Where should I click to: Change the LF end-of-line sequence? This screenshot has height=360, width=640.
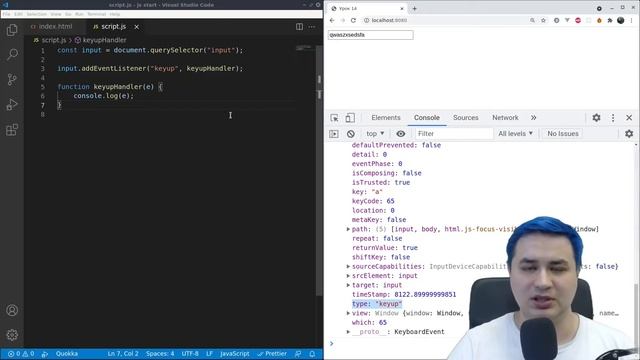pos(209,354)
